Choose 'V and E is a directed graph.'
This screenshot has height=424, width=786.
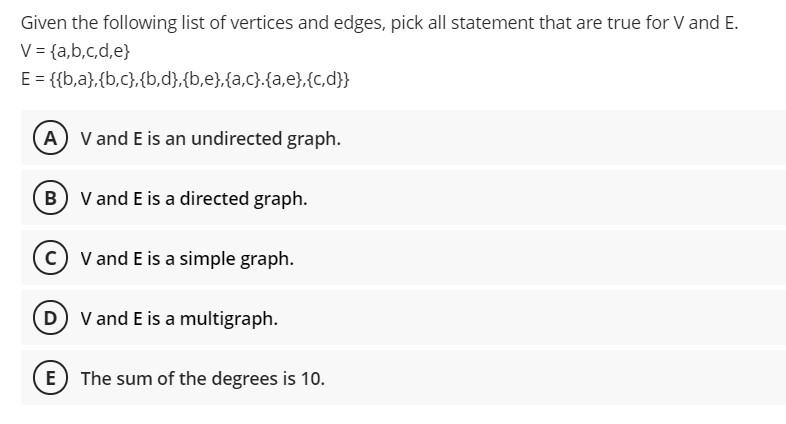pyautogui.click(x=194, y=198)
